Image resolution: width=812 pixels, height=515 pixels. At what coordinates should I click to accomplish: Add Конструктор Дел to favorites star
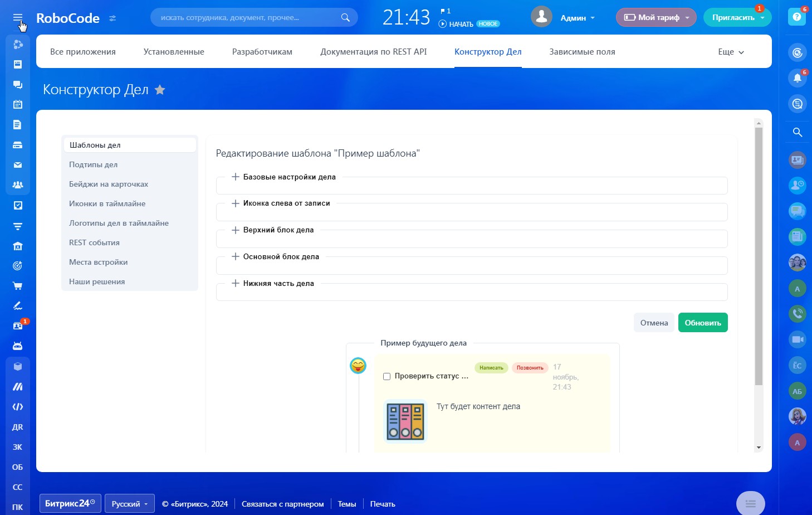[160, 90]
